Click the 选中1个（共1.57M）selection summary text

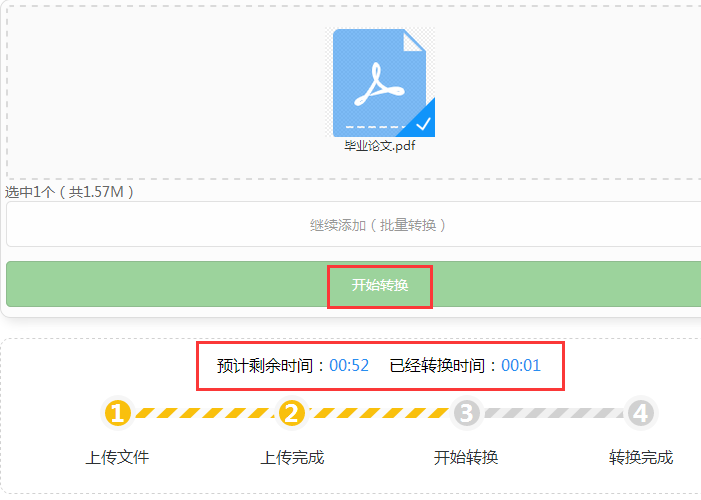69,192
